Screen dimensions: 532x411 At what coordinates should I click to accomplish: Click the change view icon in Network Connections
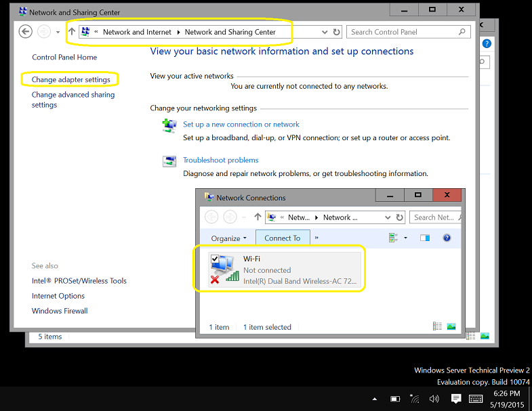click(x=393, y=238)
